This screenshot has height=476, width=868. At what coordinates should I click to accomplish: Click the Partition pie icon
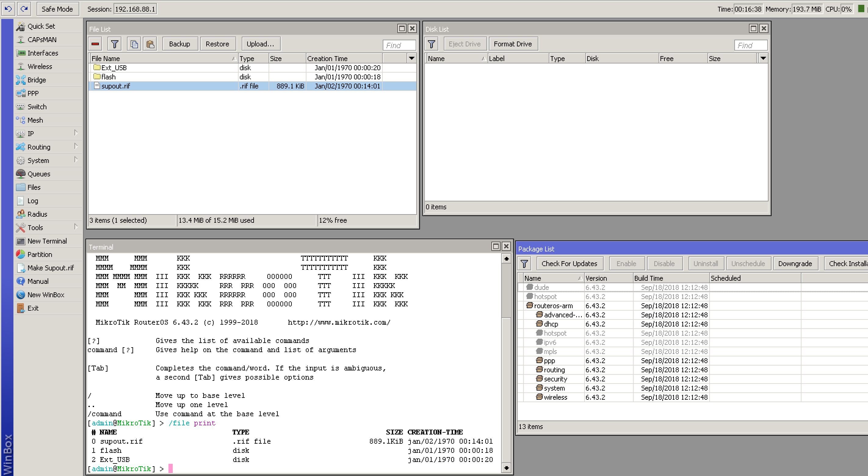(20, 254)
